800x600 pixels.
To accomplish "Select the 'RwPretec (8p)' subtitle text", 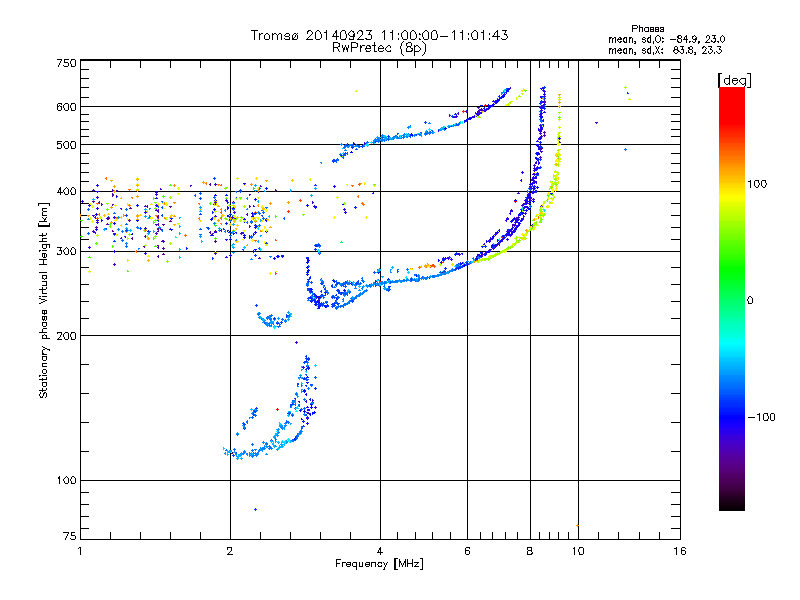I will pyautogui.click(x=379, y=48).
